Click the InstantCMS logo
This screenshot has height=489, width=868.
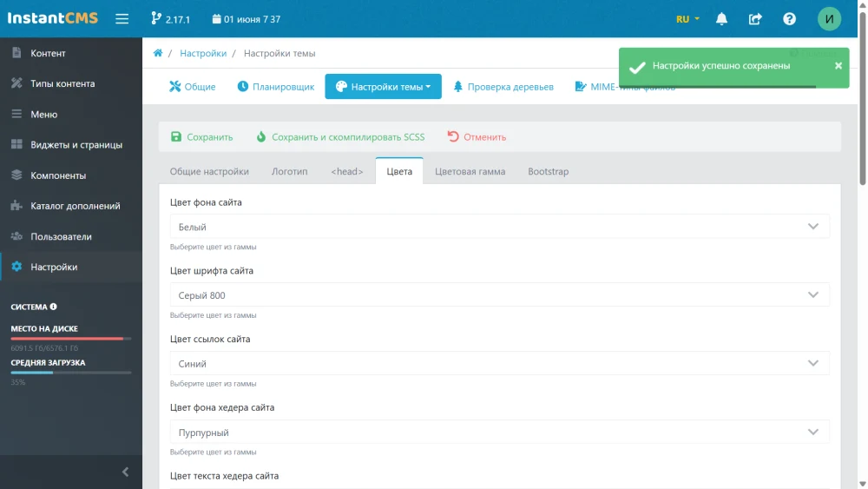point(53,18)
